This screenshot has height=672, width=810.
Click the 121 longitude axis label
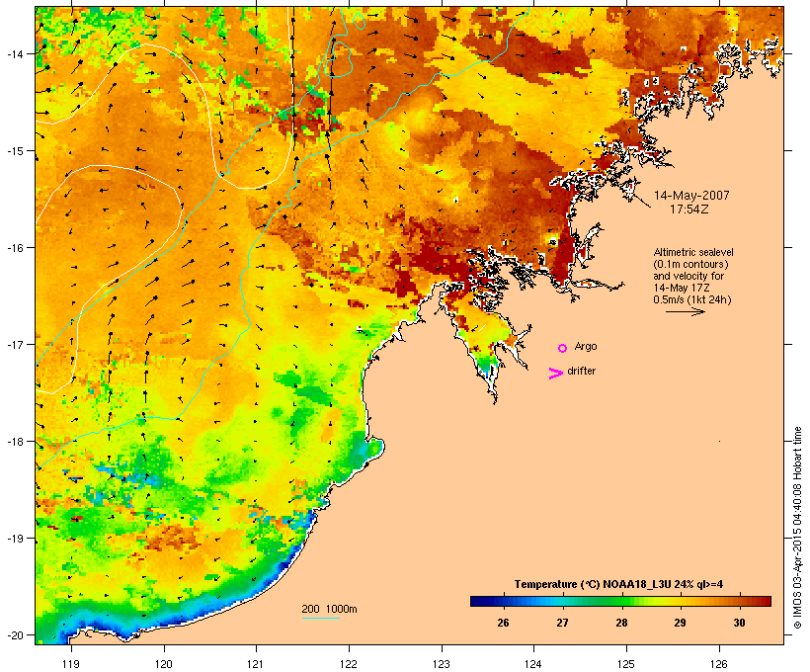point(256,664)
